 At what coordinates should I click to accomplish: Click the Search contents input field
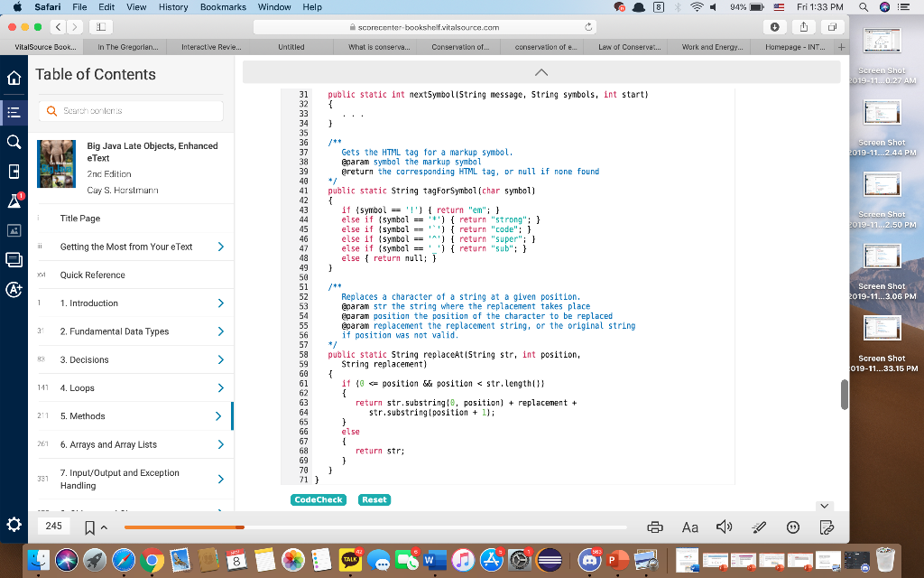coord(137,111)
